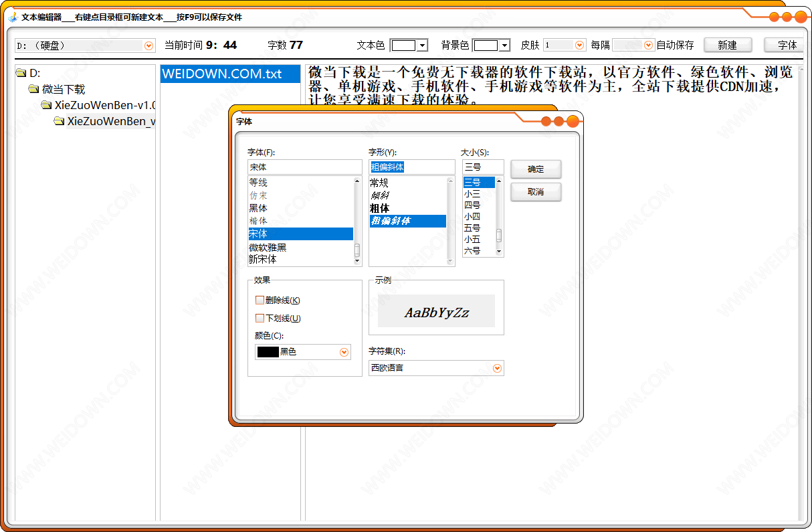Click the 背景色 color swatch
Image resolution: width=812 pixels, height=532 pixels.
coord(486,46)
